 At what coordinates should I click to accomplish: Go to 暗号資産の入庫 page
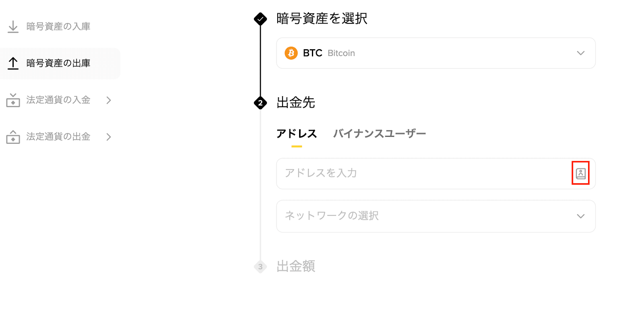click(58, 27)
